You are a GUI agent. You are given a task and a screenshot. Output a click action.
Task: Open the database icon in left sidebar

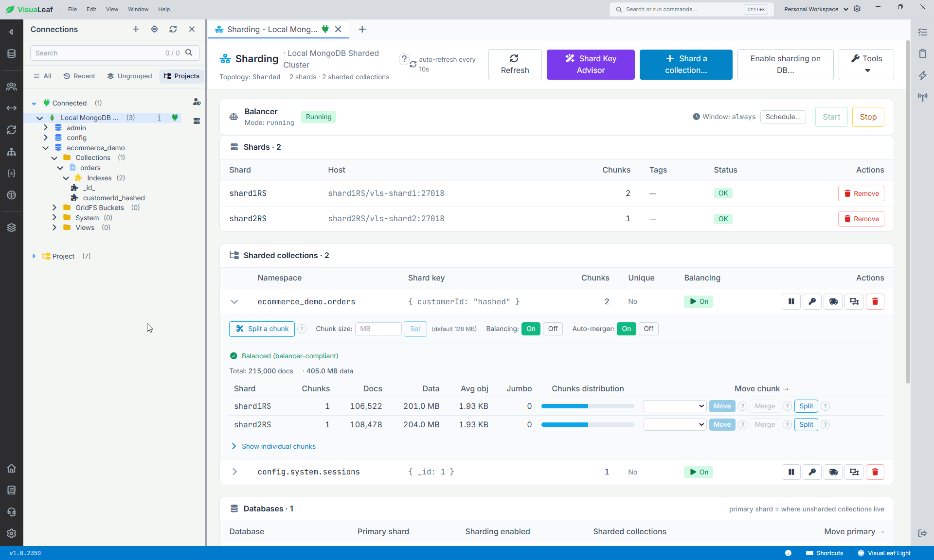12,53
